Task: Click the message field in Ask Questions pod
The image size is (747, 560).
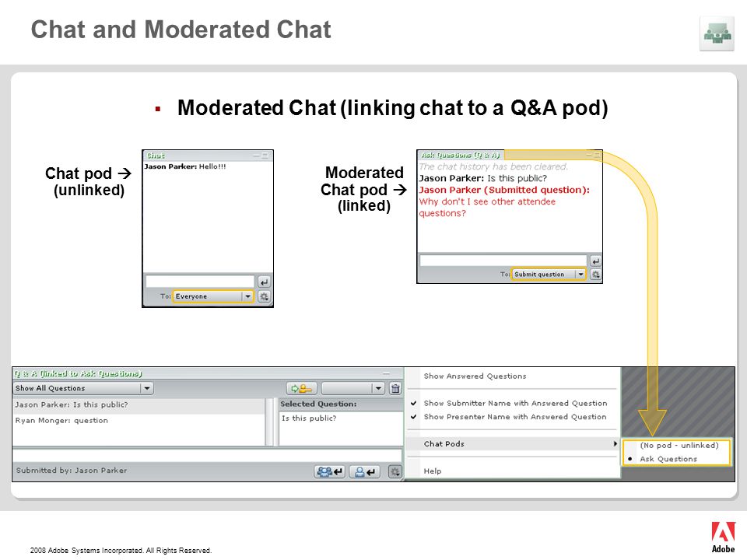Action: pos(503,261)
